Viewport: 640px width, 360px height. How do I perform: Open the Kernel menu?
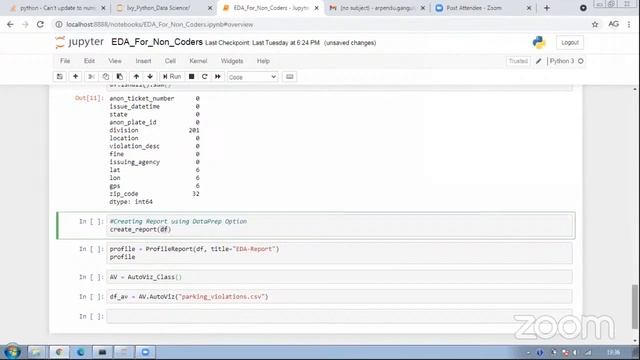point(198,61)
